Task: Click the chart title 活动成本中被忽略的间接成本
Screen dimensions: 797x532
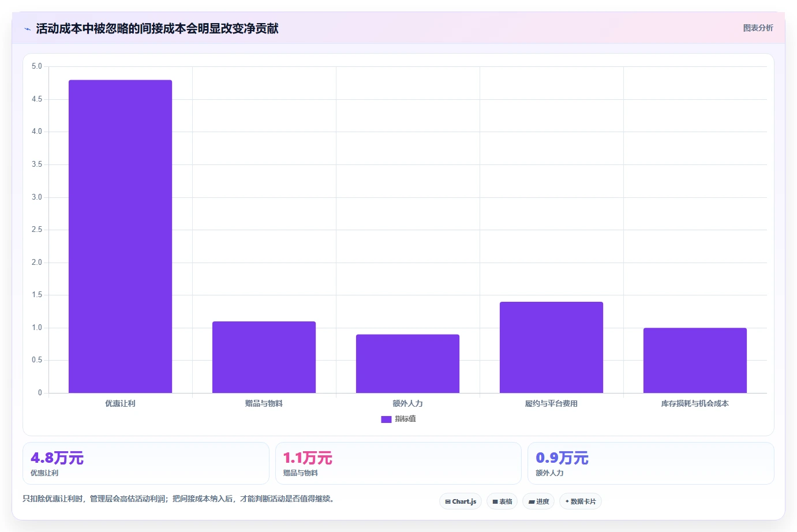Action: point(157,28)
